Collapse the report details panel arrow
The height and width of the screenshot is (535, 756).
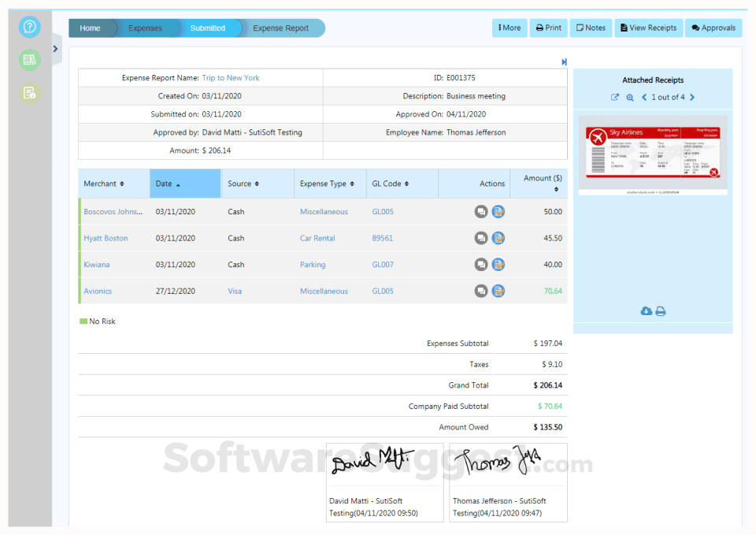563,61
